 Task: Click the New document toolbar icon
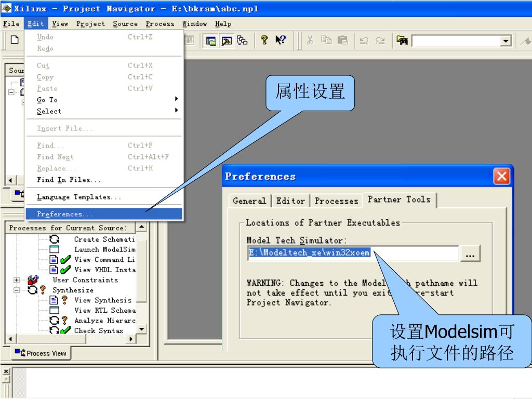click(x=15, y=40)
